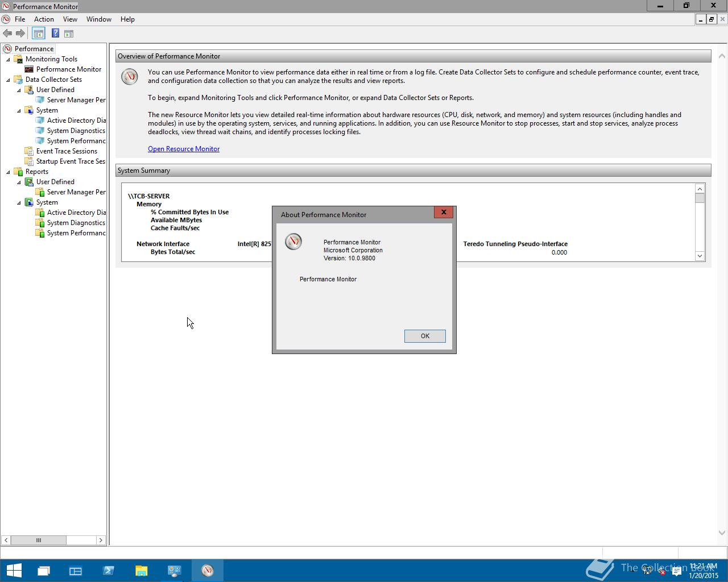Collapse the Monitoring Tools tree node
The image size is (728, 582).
(9, 59)
